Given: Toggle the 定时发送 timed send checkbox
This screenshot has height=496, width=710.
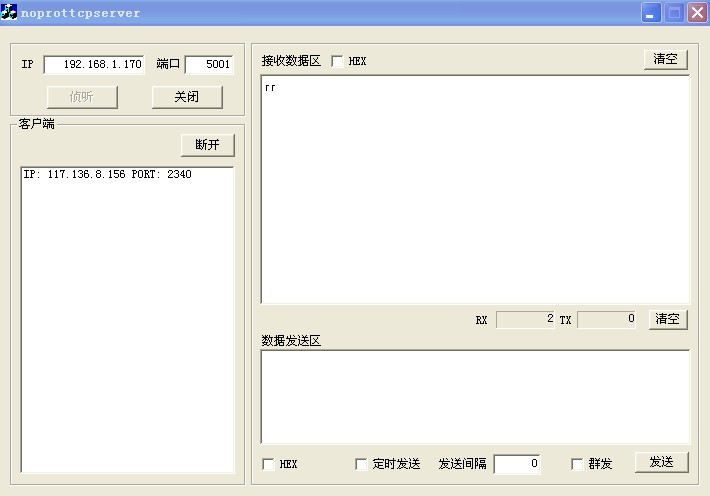Looking at the screenshot, I should pyautogui.click(x=362, y=464).
